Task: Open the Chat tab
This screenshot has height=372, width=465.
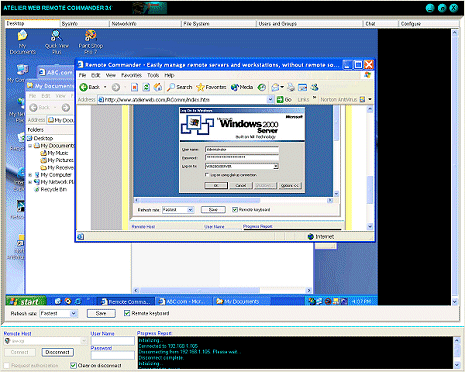Action: tap(381, 24)
